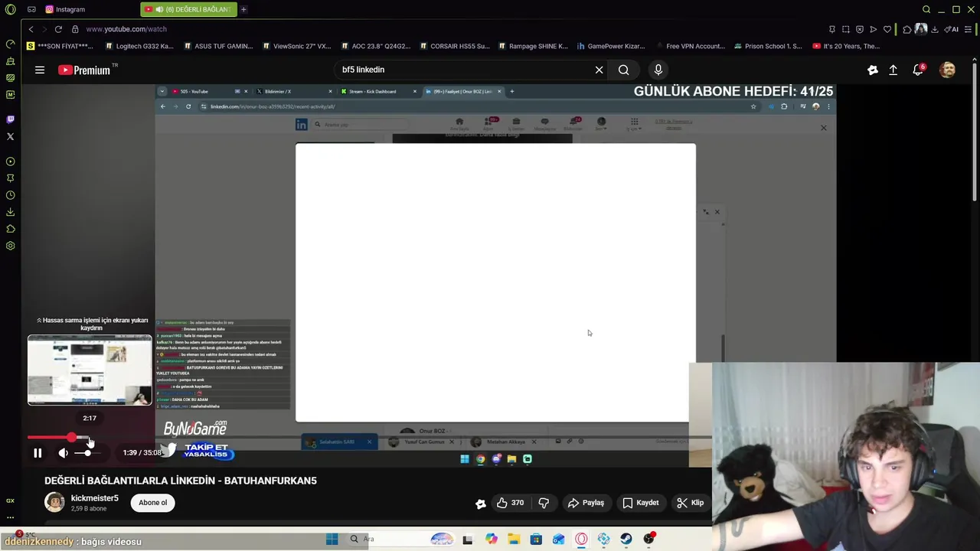Image resolution: width=980 pixels, height=551 pixels.
Task: Open YouTube hamburger guide menu
Action: 40,70
